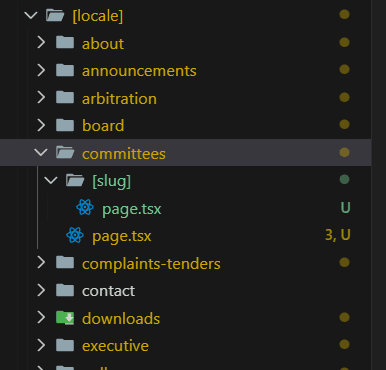Expand the contact folder chevron
Viewport: 386px width, 370px height.
click(41, 290)
